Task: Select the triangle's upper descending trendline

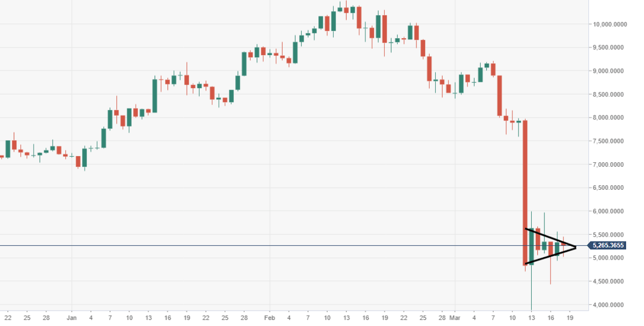Action: (x=550, y=238)
